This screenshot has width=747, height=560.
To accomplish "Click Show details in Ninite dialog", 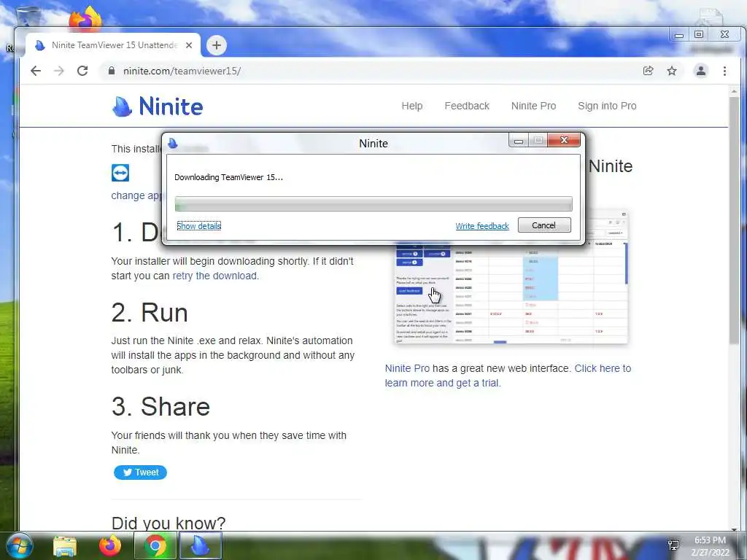I will pos(198,226).
